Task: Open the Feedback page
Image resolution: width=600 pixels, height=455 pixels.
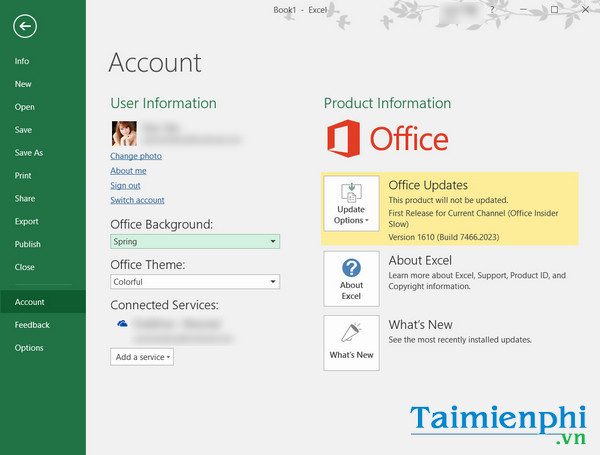Action: (x=32, y=325)
